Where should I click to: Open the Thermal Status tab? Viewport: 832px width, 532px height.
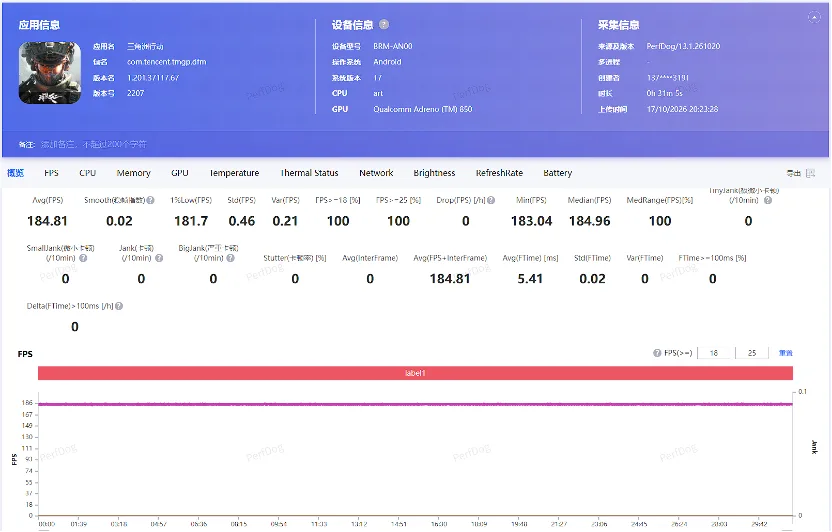pos(309,173)
